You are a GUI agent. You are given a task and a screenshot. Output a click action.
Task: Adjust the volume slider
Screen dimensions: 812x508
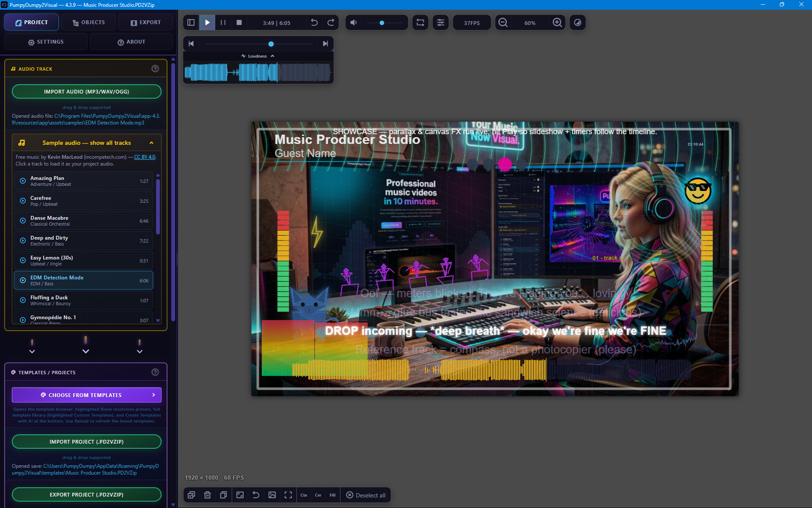385,23
